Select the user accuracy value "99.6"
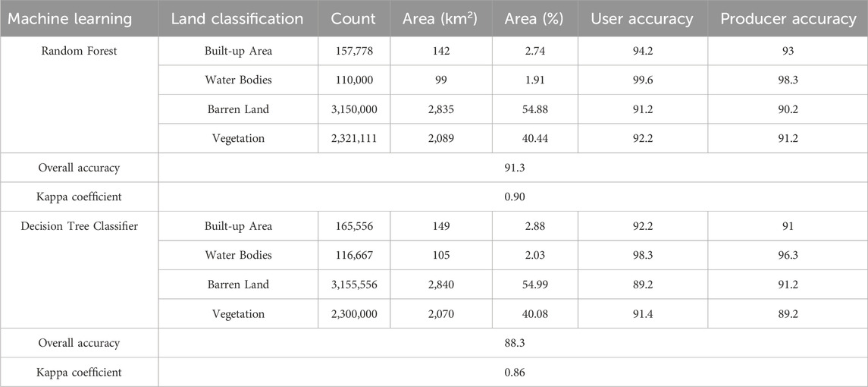This screenshot has height=387, width=868. point(642,80)
